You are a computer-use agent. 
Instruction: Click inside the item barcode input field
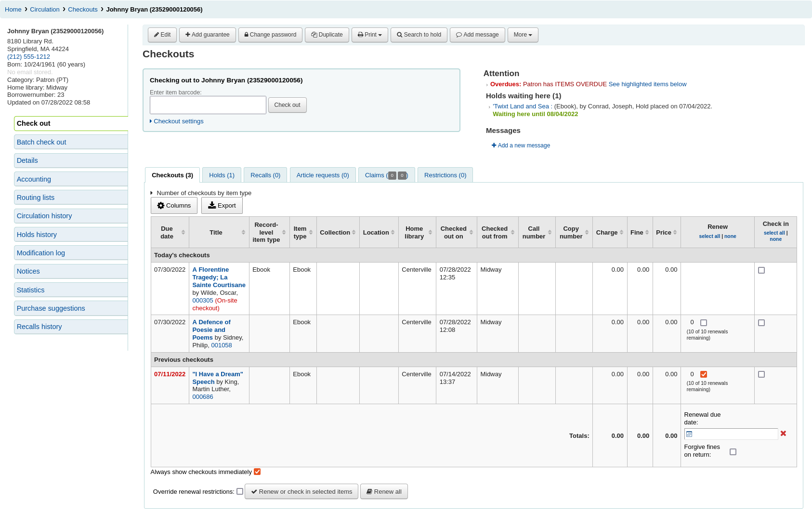click(208, 105)
